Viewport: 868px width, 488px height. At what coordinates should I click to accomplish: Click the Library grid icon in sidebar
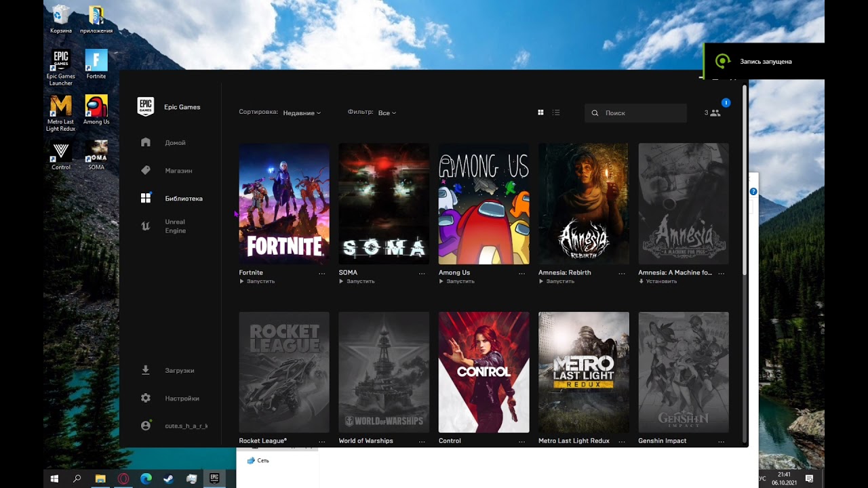145,199
